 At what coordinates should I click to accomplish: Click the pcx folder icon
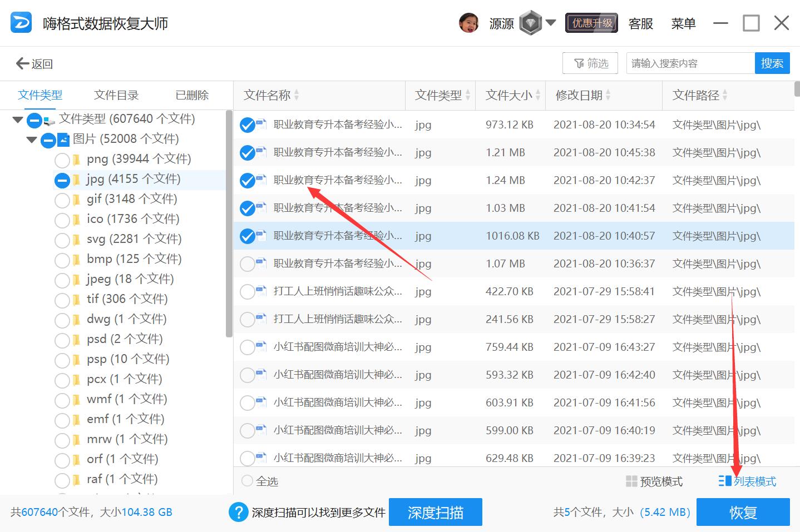point(77,380)
